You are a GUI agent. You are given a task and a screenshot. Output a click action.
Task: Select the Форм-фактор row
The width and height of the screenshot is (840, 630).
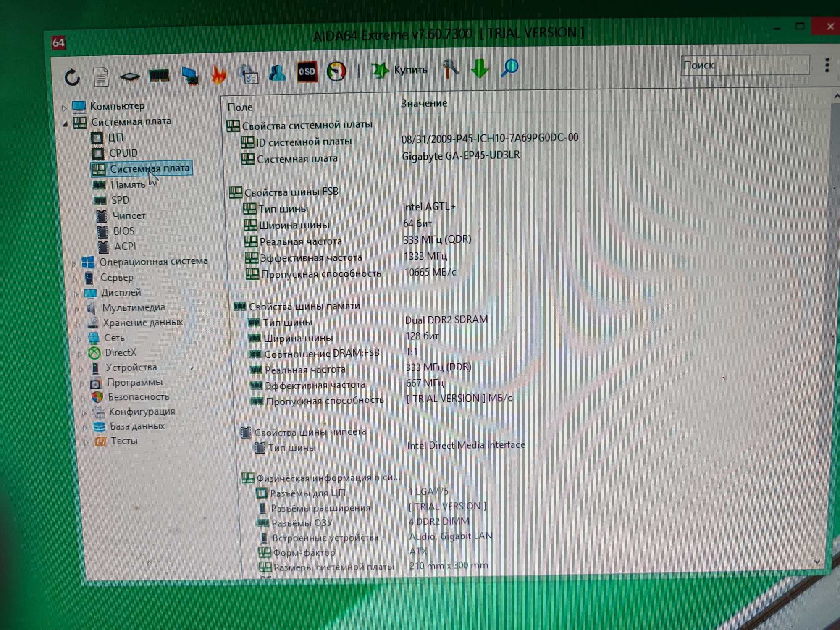(343, 552)
